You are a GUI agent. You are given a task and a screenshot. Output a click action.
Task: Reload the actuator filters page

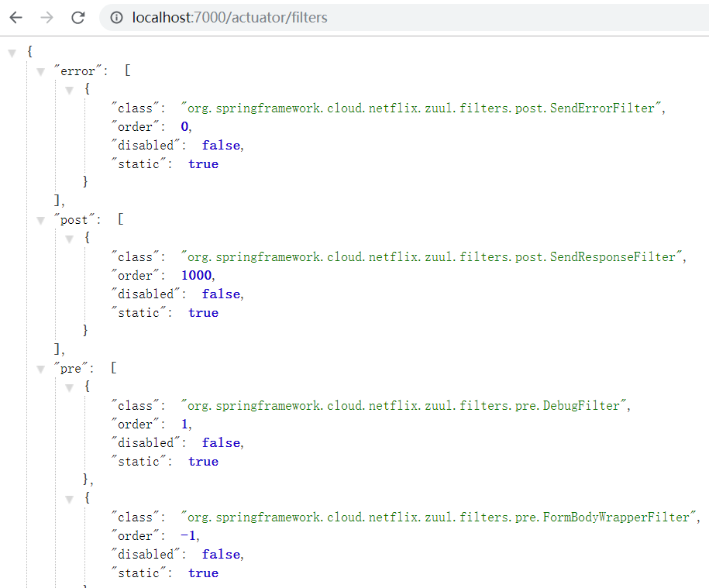[77, 18]
